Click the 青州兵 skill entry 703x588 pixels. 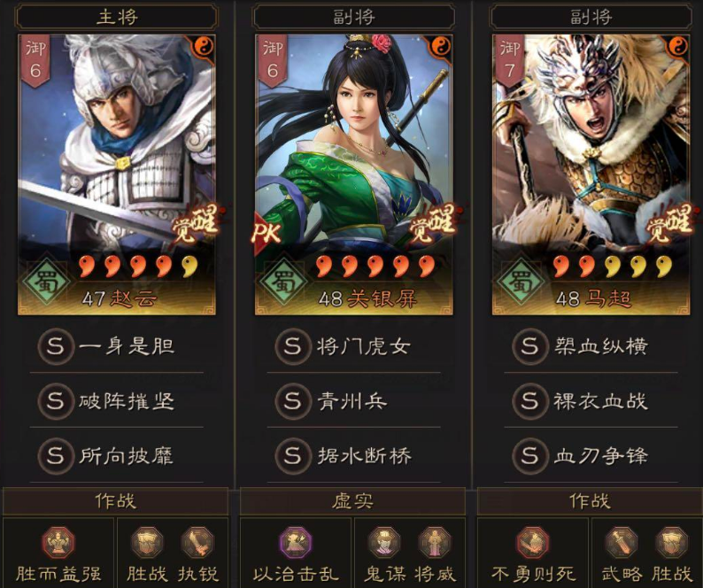pyautogui.click(x=354, y=401)
